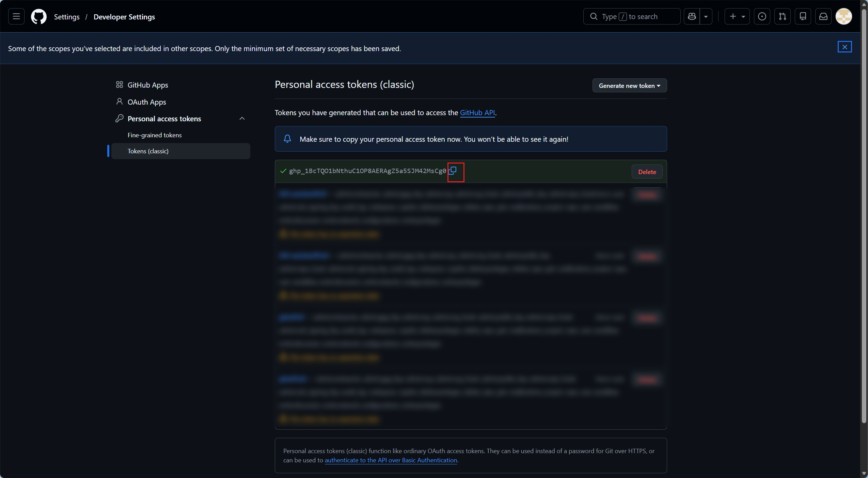Viewport: 868px width, 478px height.
Task: Open the Repositories icon in header
Action: click(803, 16)
